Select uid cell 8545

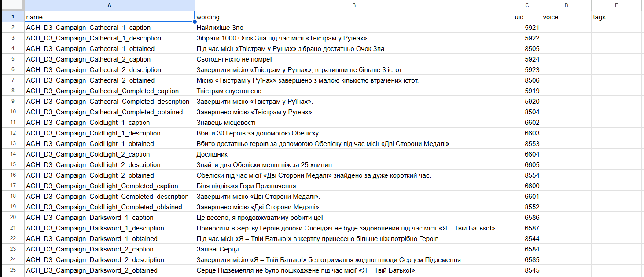point(527,270)
